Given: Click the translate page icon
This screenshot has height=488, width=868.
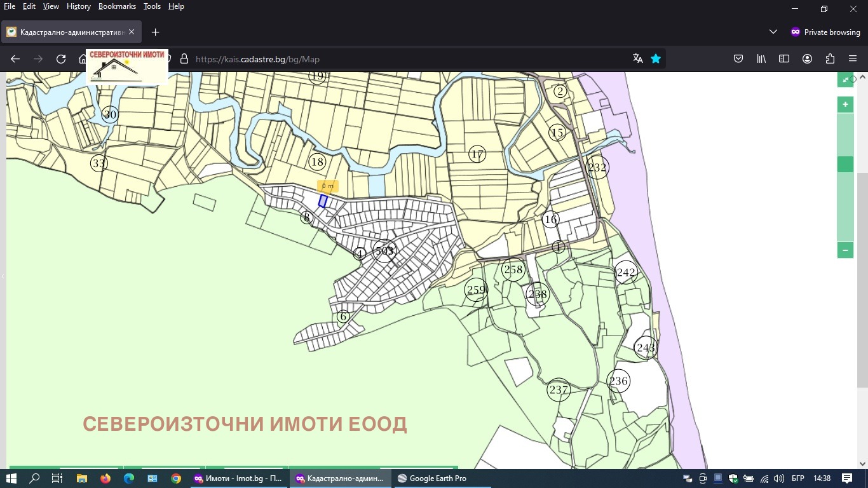Looking at the screenshot, I should (638, 59).
